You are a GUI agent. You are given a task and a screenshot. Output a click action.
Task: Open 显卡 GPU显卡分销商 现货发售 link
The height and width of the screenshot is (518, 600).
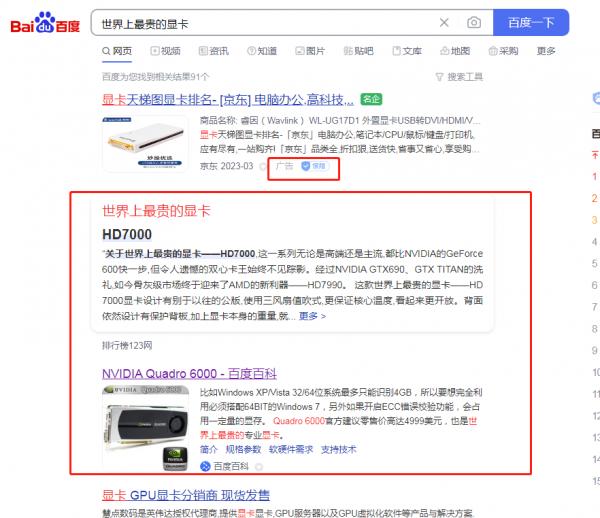pos(186,495)
